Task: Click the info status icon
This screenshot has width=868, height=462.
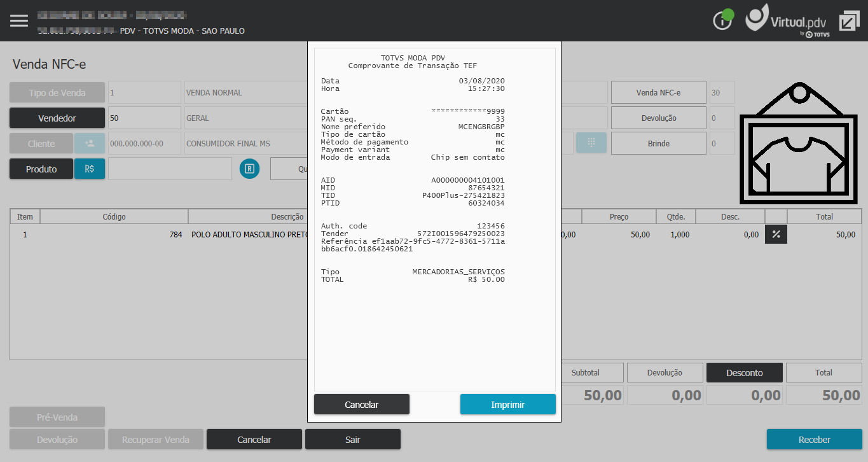Action: [723, 20]
